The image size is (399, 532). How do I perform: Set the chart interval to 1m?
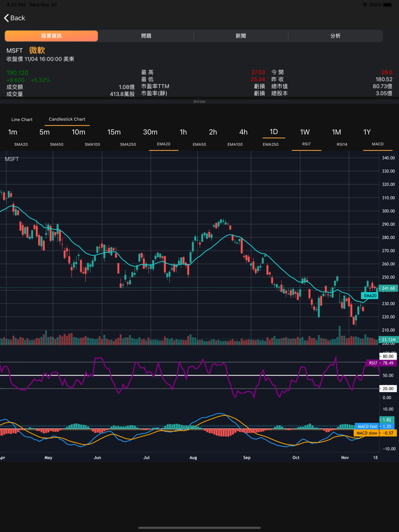coord(13,132)
